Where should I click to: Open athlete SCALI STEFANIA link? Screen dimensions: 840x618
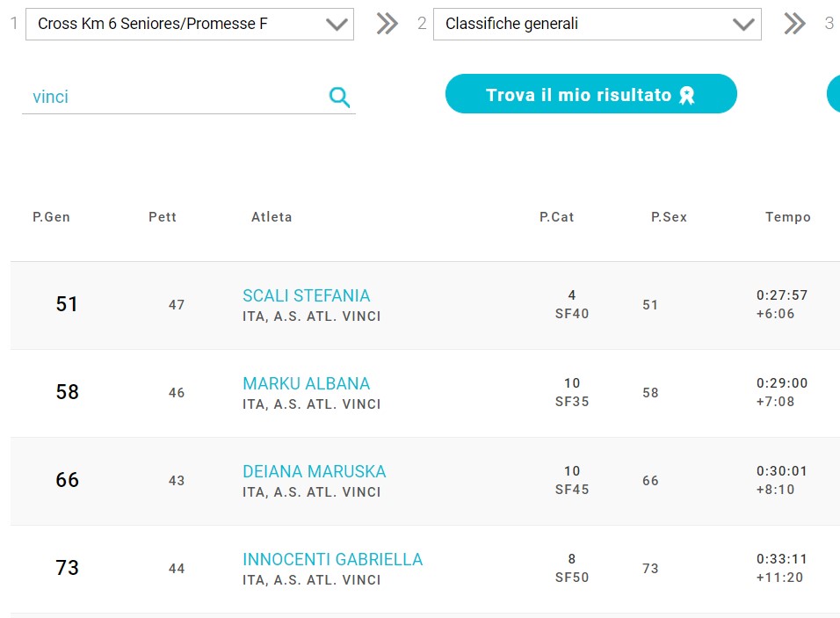point(306,295)
